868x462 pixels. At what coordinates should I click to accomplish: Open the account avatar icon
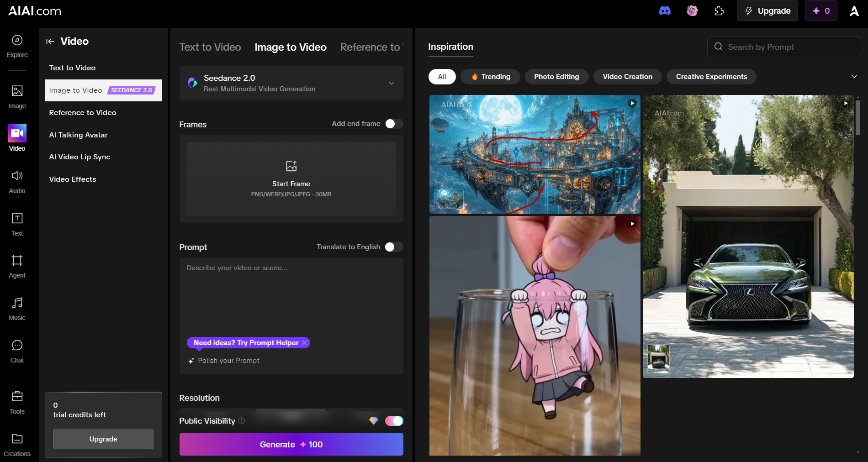854,11
